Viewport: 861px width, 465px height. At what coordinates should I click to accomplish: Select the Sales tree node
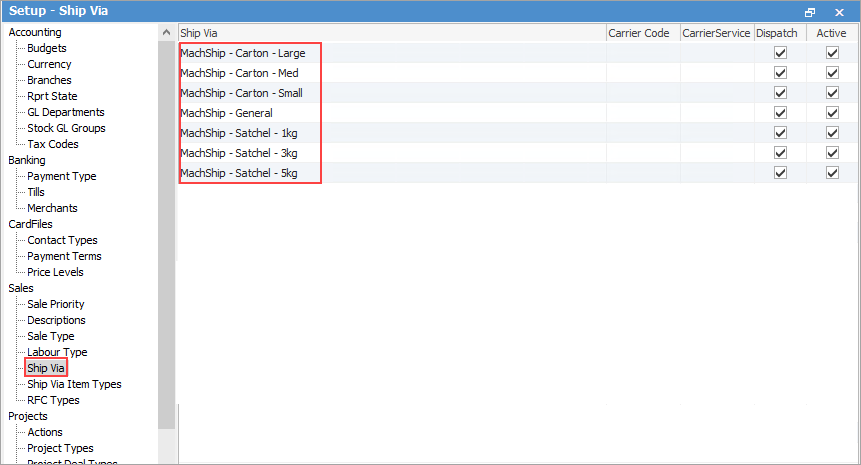click(21, 288)
